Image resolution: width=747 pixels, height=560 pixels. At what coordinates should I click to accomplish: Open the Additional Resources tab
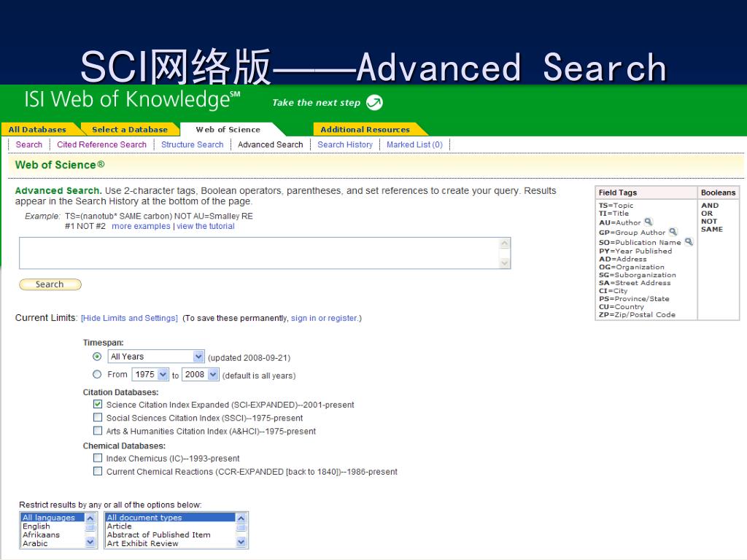point(365,130)
